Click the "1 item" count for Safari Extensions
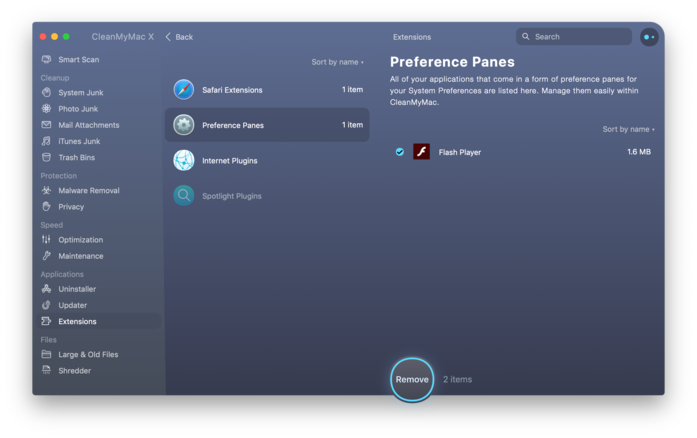 coord(352,89)
